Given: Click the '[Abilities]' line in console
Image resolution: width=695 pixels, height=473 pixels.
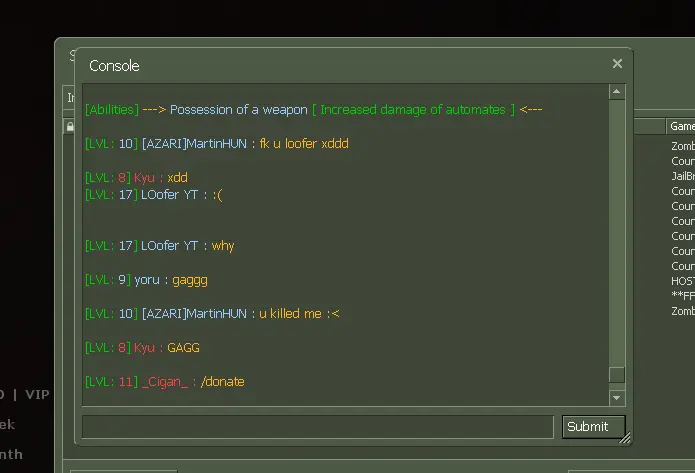Looking at the screenshot, I should pyautogui.click(x=313, y=109).
